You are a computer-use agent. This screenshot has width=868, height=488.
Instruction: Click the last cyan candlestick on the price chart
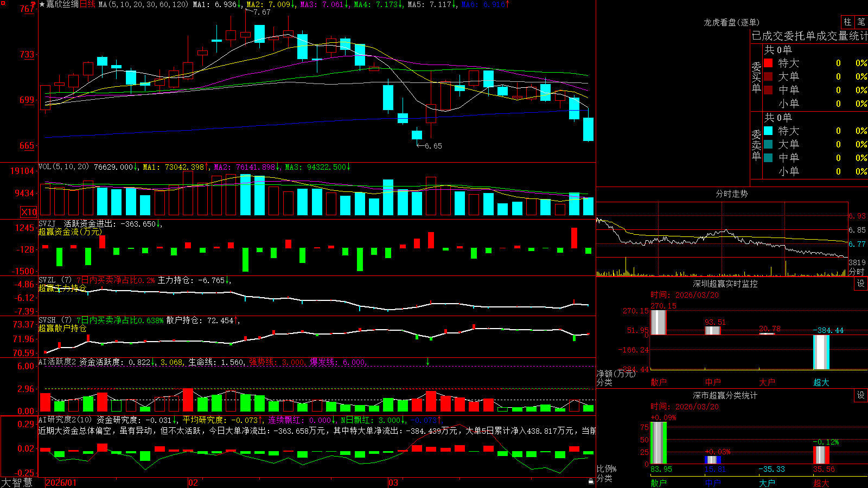click(588, 129)
